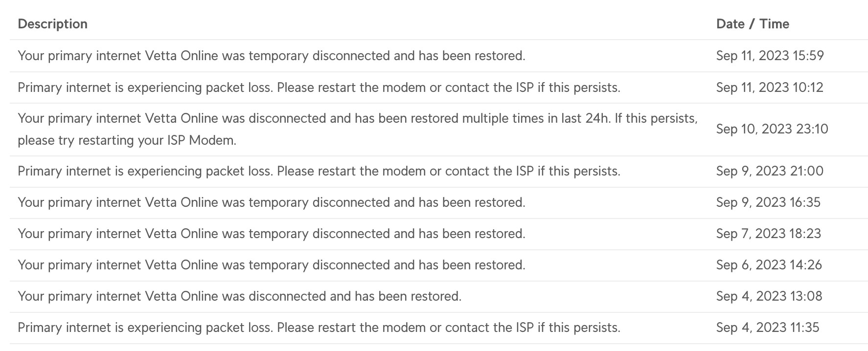Viewport: 868px width, 351px height.
Task: Click the Sep 4, 2023 13:08 timestamp
Action: click(769, 296)
